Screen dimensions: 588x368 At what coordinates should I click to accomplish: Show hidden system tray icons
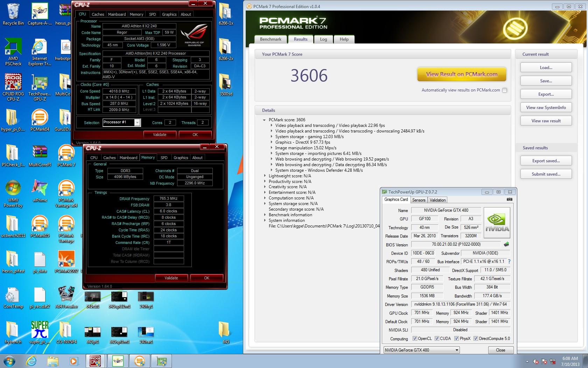[527, 361]
